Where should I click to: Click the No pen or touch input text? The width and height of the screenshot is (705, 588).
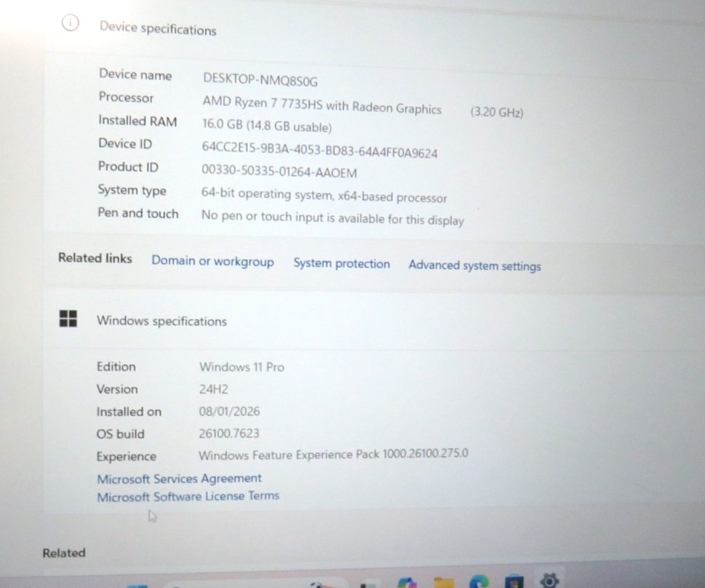point(333,217)
